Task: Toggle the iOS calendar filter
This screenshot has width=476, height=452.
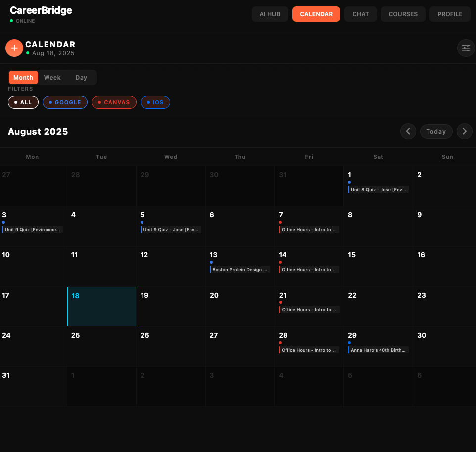Action: (155, 102)
